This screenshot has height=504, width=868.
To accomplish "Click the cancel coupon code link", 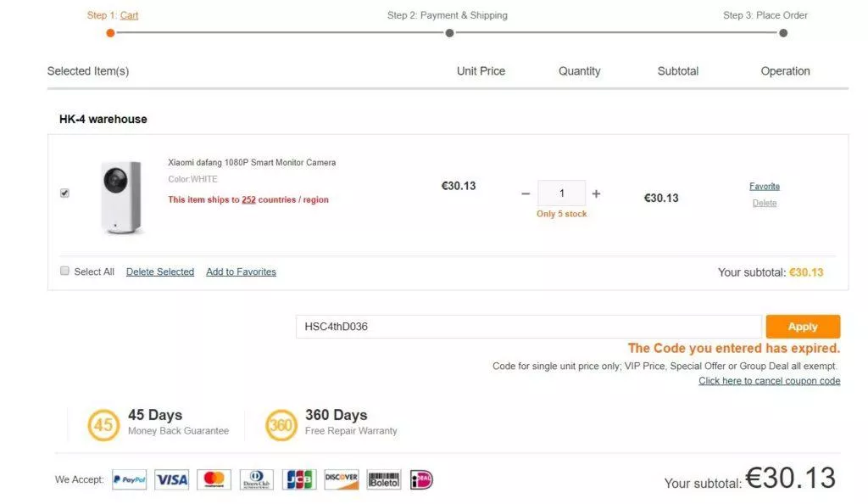I will 769,381.
